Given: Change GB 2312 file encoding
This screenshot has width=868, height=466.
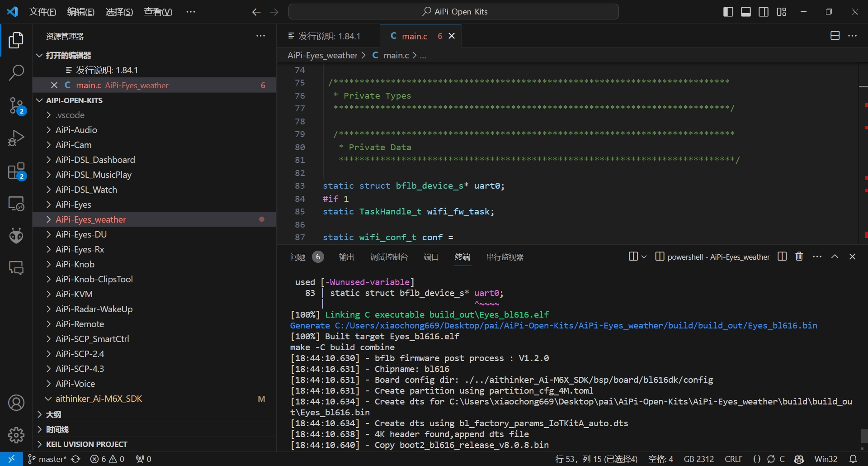Looking at the screenshot, I should (x=698, y=459).
